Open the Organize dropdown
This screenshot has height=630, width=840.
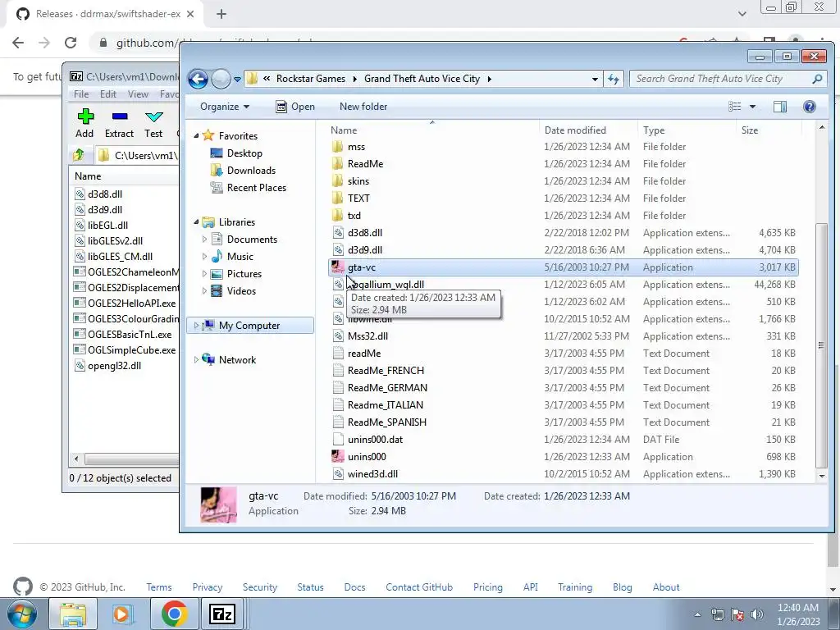[225, 107]
